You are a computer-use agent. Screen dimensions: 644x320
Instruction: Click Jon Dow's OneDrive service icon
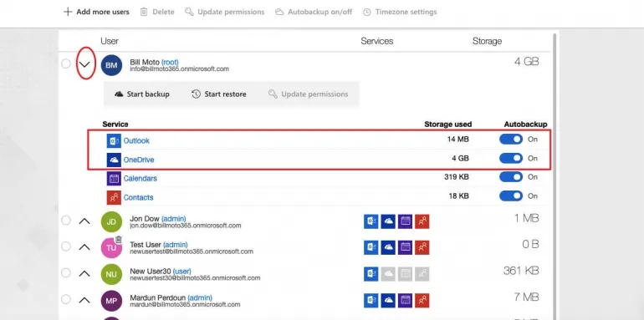pos(388,221)
